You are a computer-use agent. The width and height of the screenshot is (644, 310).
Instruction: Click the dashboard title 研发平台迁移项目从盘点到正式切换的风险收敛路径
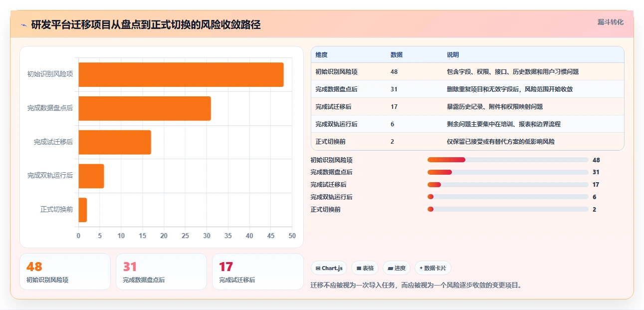click(x=146, y=25)
